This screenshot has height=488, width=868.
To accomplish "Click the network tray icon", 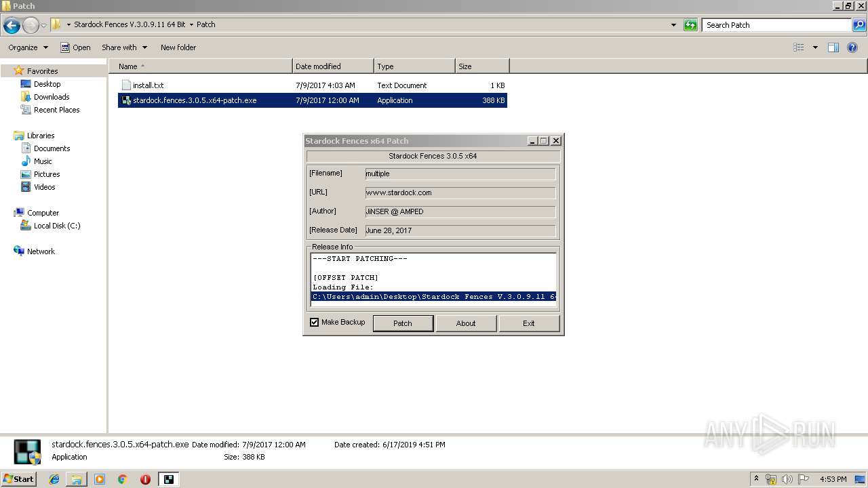I will coord(771,479).
